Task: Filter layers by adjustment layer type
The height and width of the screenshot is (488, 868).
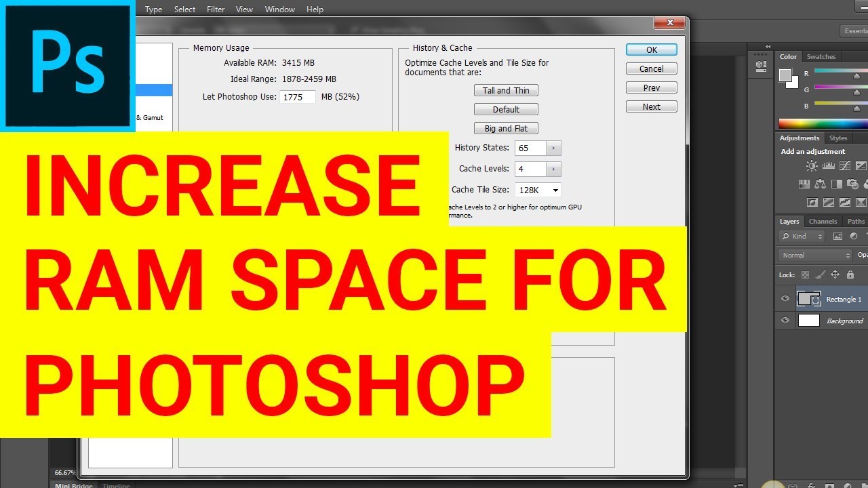Action: click(854, 237)
